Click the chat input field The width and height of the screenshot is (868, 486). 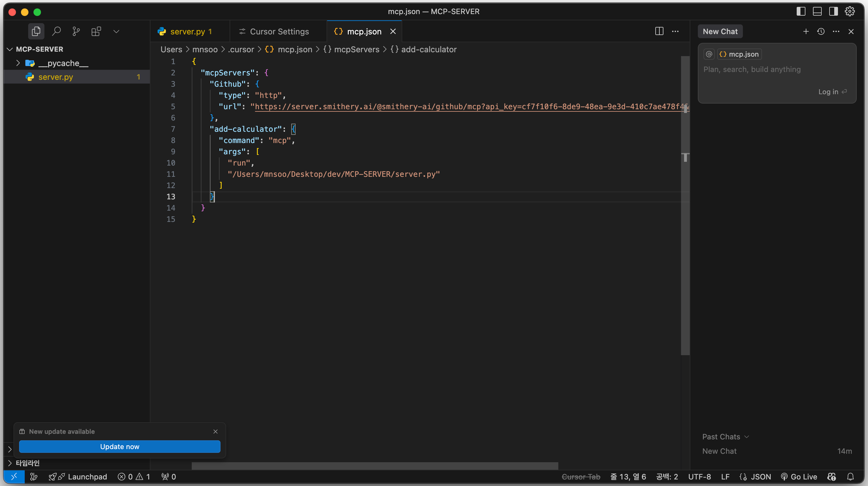click(752, 69)
